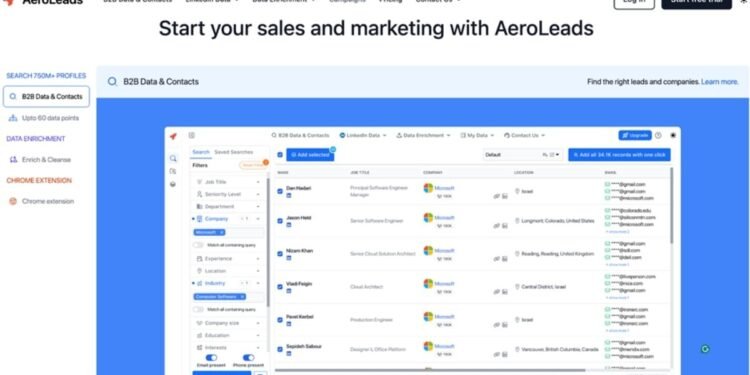Click the company link icon in Dan Hadari row
This screenshot has height=375, width=750.
(x=496, y=197)
